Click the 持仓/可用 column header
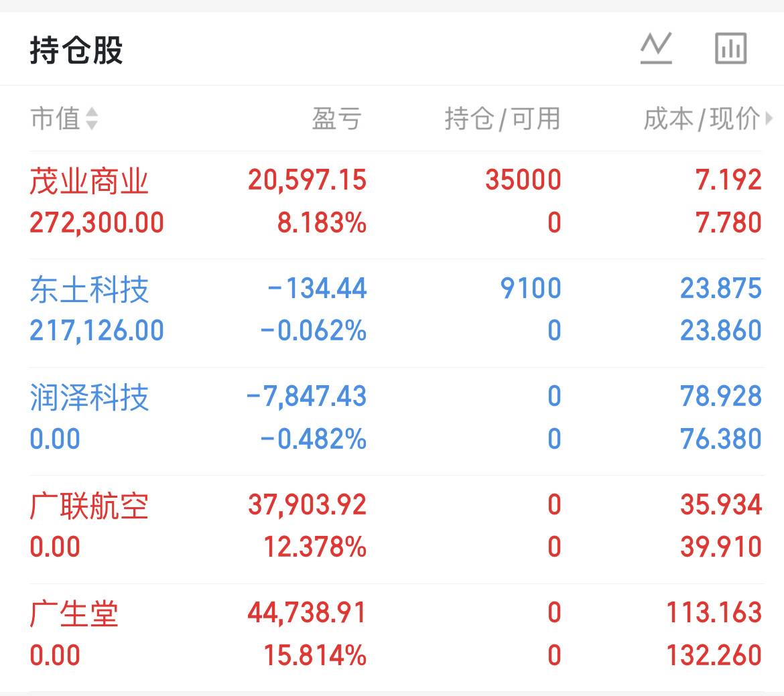This screenshot has height=696, width=784. pyautogui.click(x=502, y=119)
